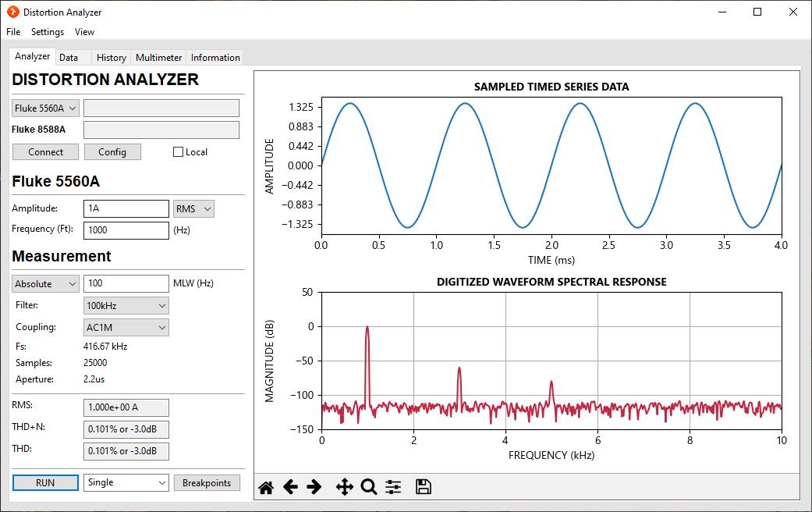This screenshot has height=512, width=812.
Task: Close the Distortion Analyzer window
Action: (792, 12)
